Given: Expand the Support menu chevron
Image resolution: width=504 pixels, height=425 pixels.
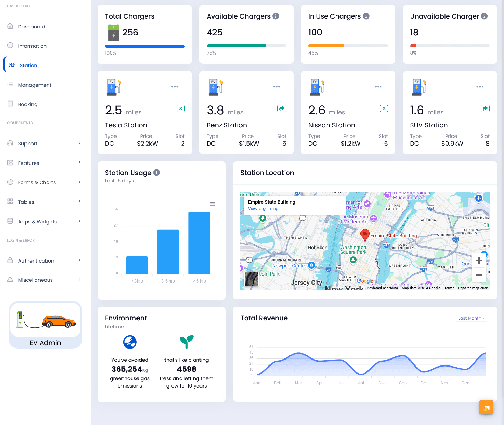Looking at the screenshot, I should 79,143.
